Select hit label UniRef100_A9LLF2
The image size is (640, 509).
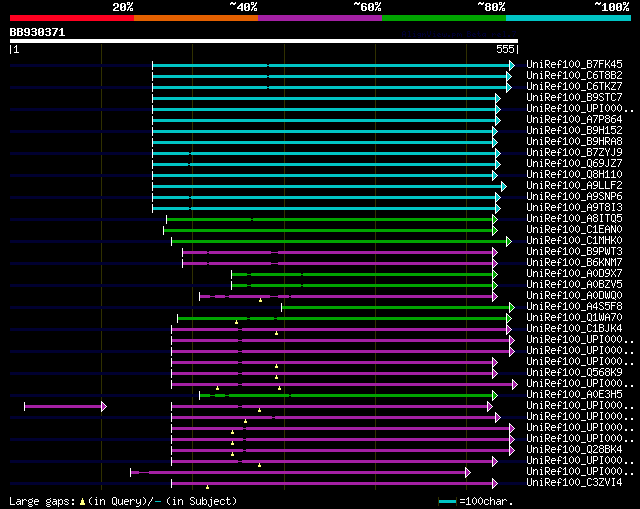pos(574,186)
